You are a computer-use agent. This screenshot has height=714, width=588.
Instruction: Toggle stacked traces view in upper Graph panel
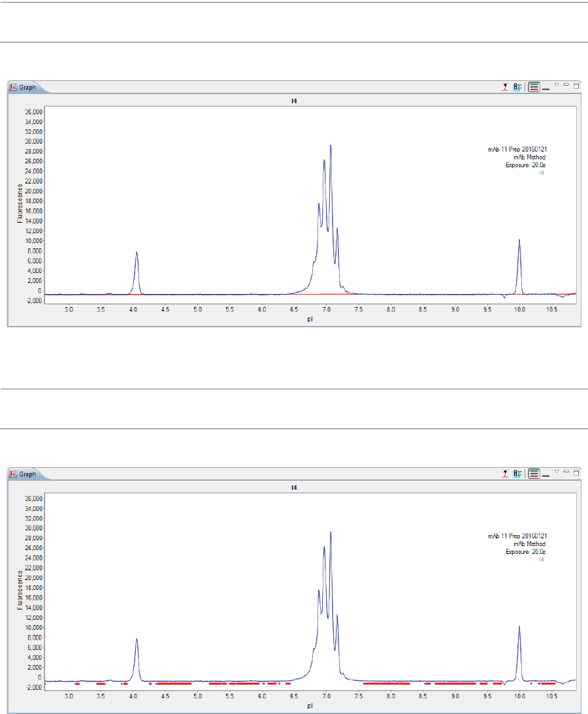[534, 87]
